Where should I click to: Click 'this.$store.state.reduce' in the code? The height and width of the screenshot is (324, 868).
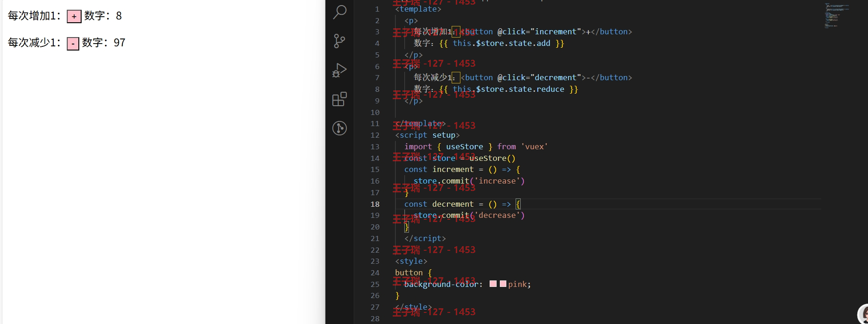(509, 89)
